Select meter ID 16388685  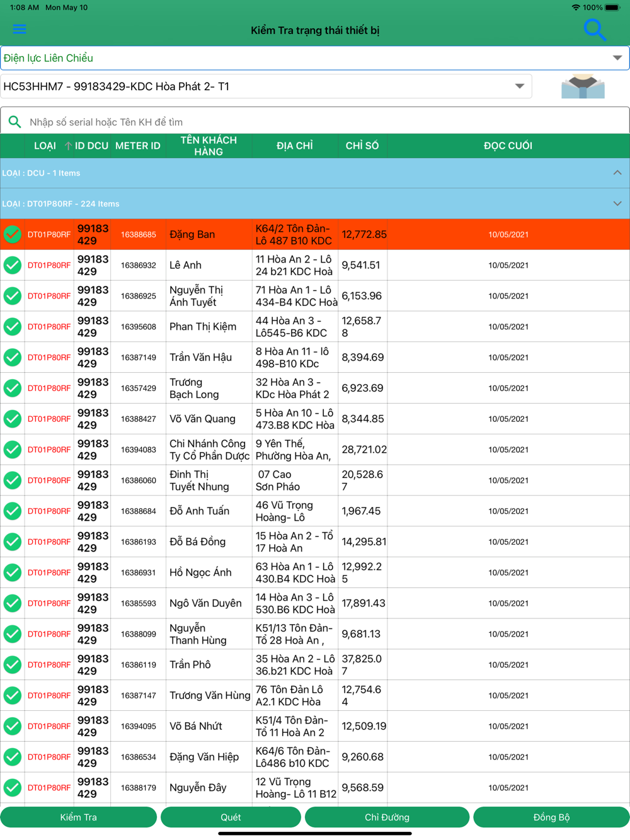tap(139, 234)
